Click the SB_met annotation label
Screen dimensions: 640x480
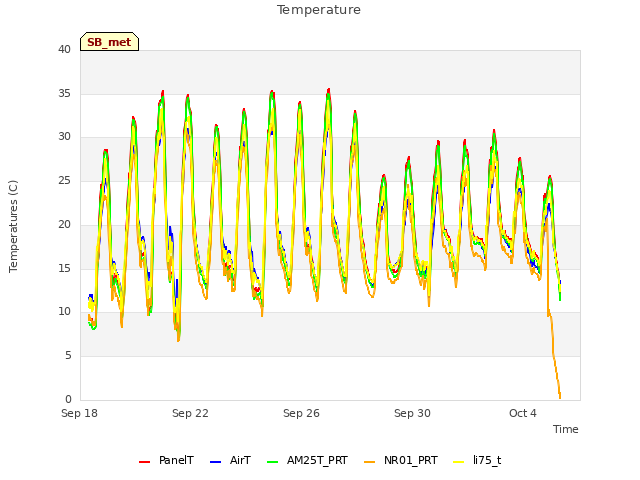click(109, 42)
